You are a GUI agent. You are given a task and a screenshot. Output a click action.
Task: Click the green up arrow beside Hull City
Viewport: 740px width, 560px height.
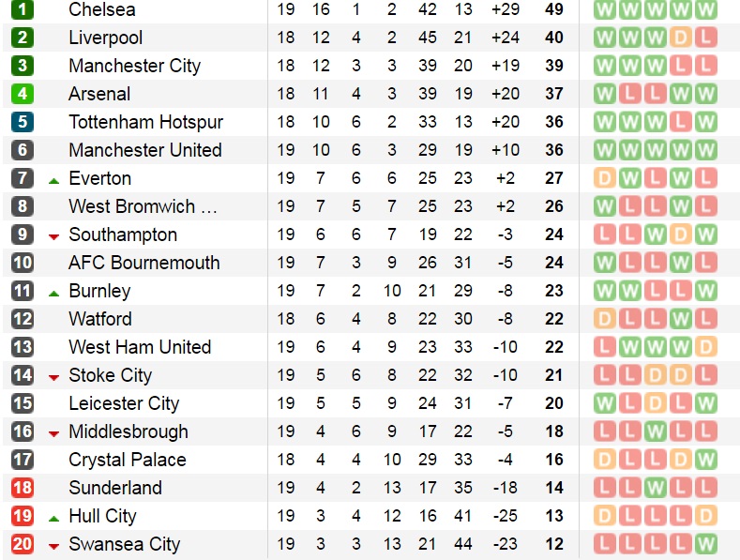tap(53, 518)
